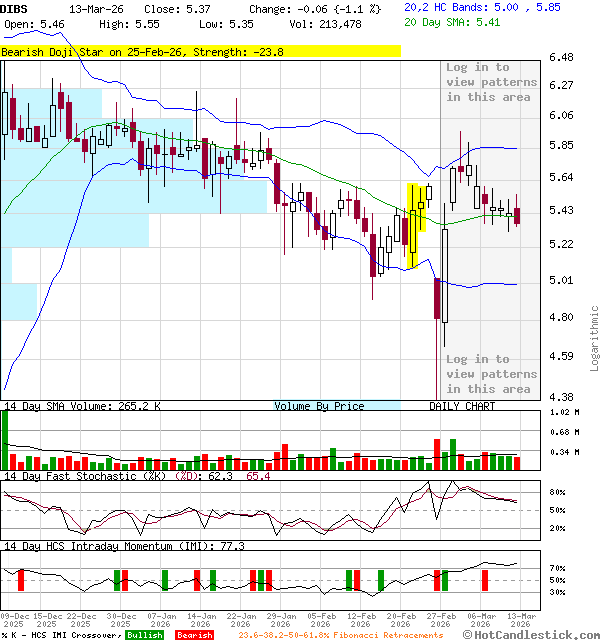Click the last red candlestick on 13-Mar
Screen dimensions: 600x640
(517, 214)
